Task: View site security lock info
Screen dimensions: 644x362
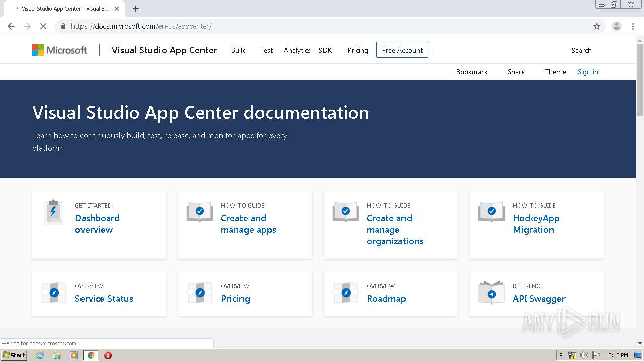Action: tap(63, 26)
